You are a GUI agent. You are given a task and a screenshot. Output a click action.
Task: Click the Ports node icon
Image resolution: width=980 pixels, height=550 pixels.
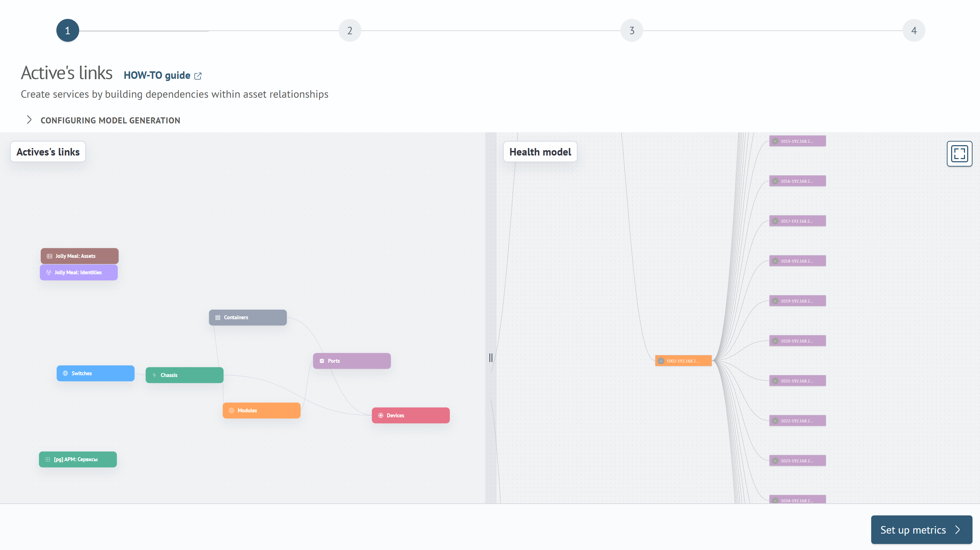coord(322,361)
